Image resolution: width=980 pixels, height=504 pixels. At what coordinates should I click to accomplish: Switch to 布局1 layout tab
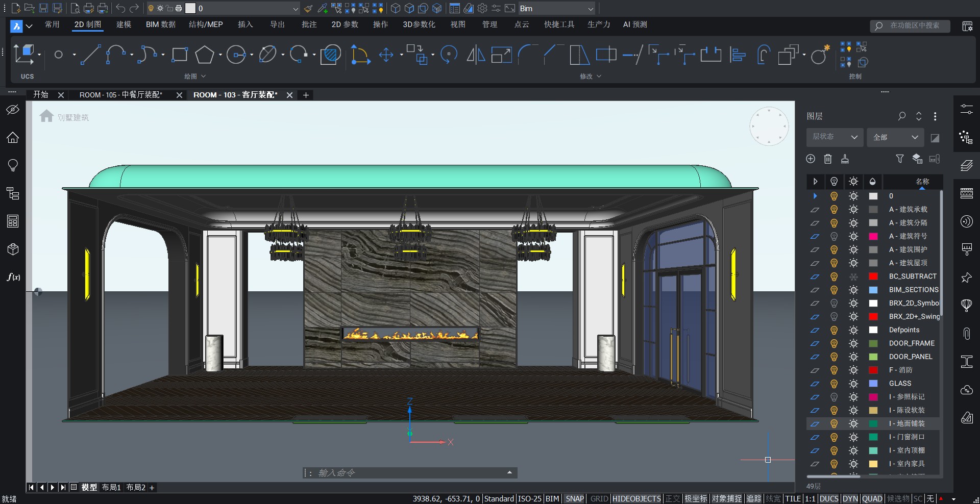click(111, 487)
